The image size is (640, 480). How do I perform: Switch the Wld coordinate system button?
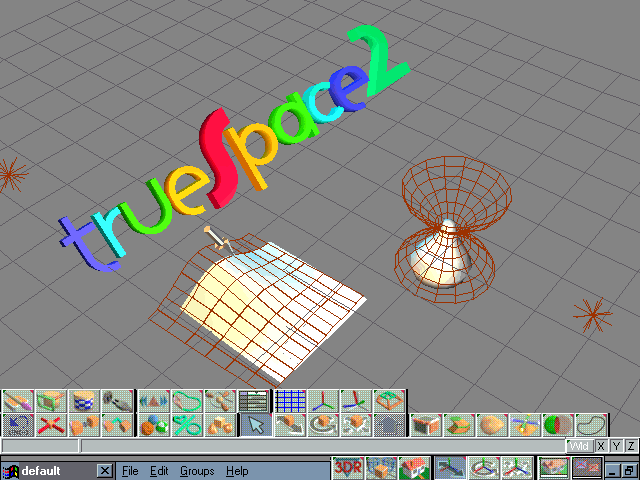pyautogui.click(x=580, y=445)
